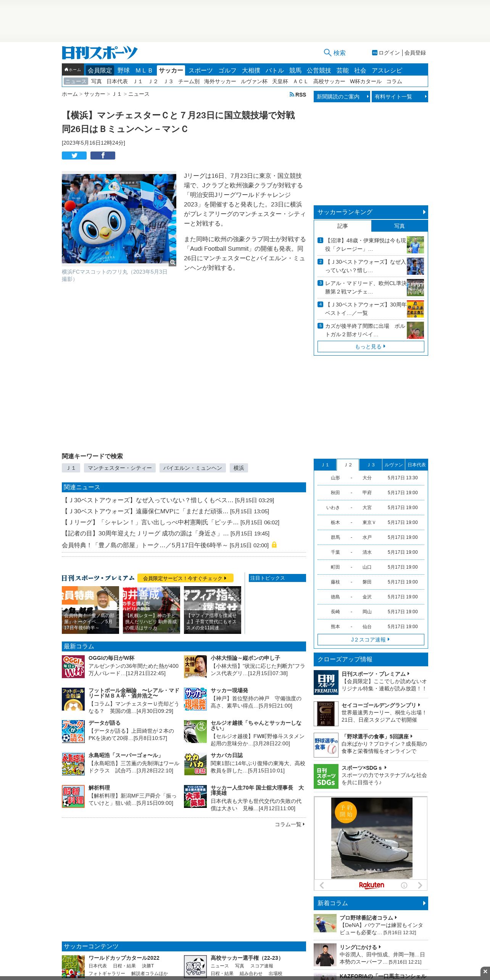
Task: Click the サッカー breadcrumb link
Action: pyautogui.click(x=95, y=94)
